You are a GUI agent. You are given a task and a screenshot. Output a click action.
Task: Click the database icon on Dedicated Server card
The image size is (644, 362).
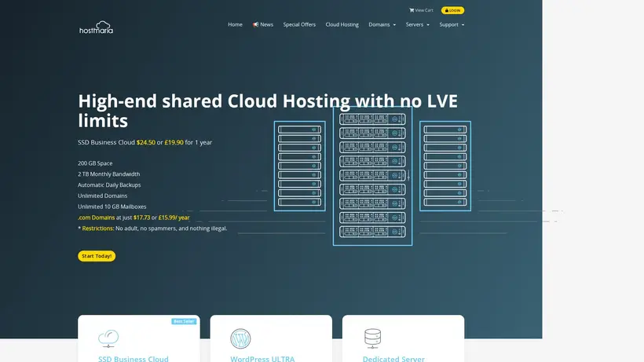click(x=372, y=338)
